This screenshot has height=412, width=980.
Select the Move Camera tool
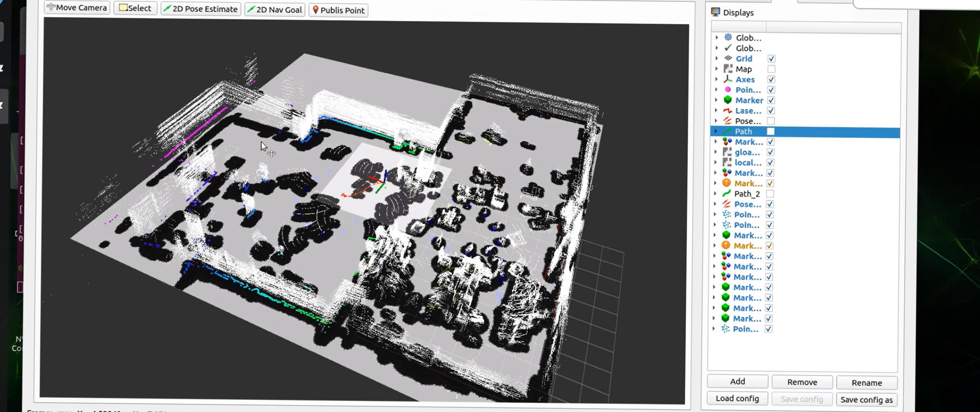click(77, 8)
